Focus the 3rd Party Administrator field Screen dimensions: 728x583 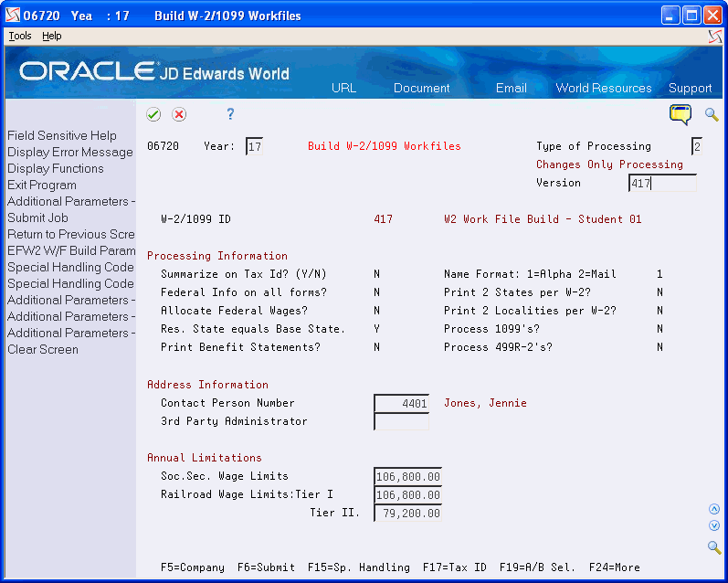click(x=402, y=421)
